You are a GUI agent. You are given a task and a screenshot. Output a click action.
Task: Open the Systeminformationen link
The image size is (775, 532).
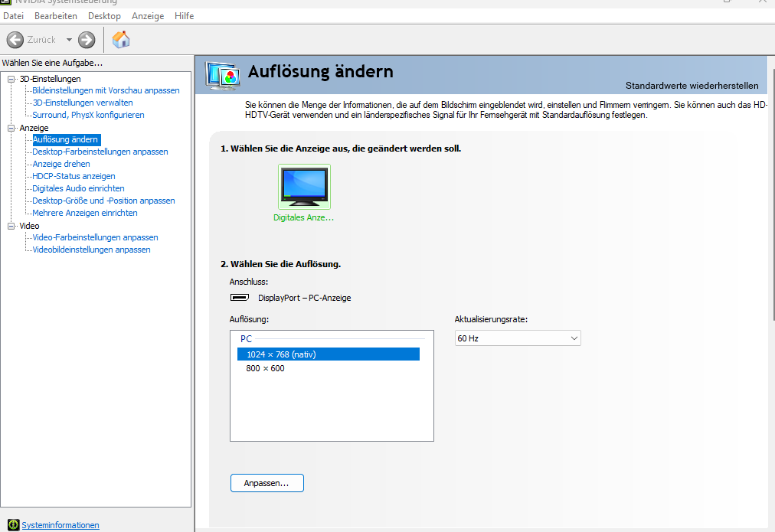(x=60, y=525)
